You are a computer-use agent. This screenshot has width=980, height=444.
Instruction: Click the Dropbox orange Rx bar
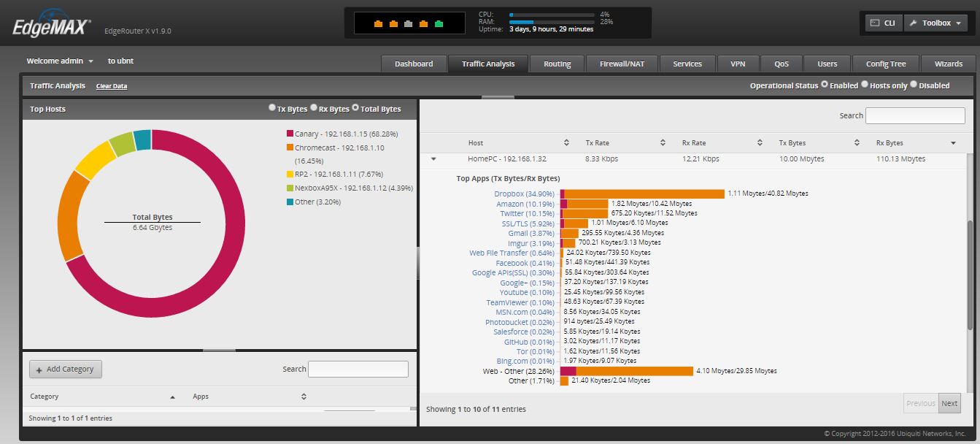click(644, 194)
